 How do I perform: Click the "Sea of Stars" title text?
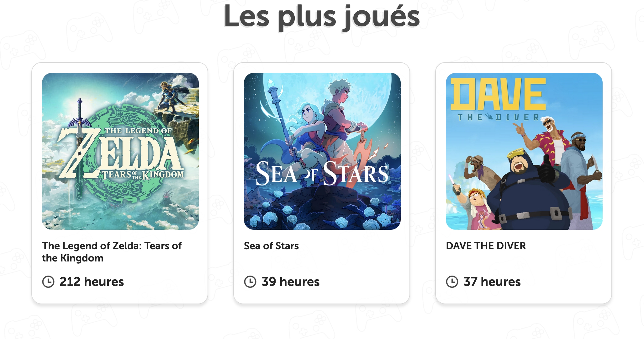271,246
